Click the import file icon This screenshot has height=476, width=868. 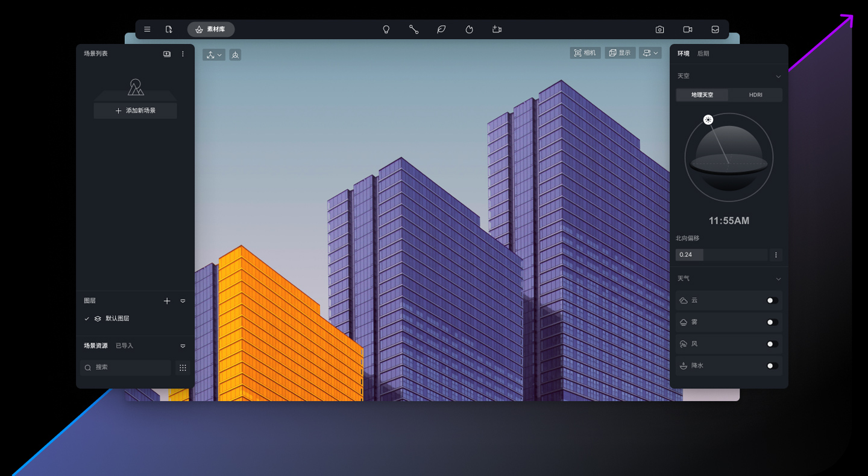[x=169, y=30]
